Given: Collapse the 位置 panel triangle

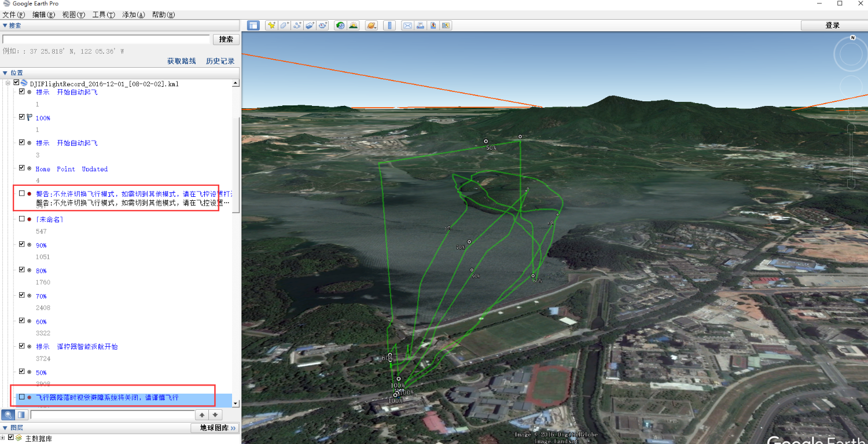Looking at the screenshot, I should 5,73.
